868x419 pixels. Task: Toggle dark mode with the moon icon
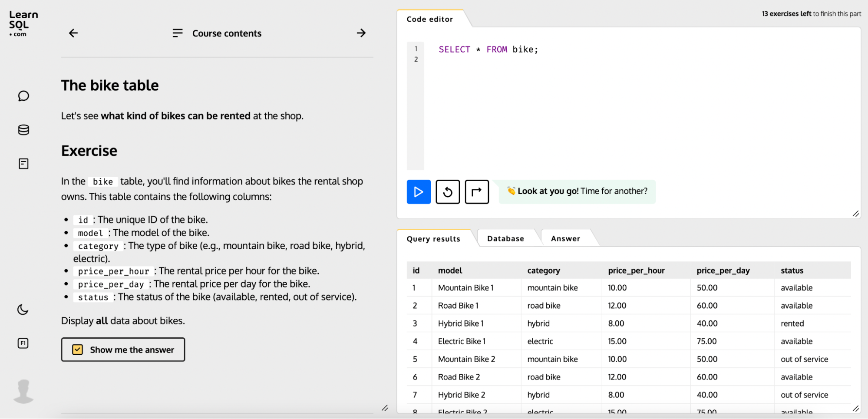coord(23,310)
